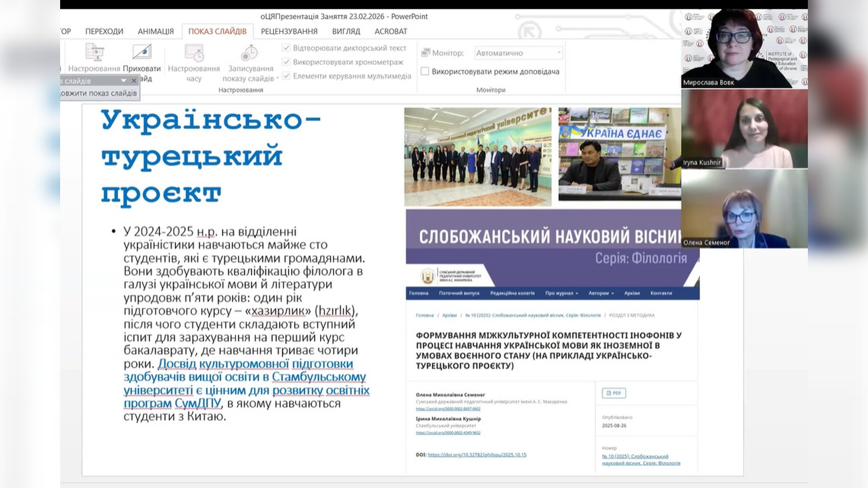Click the rehearse timings (Настроювання часу) icon
The height and width of the screenshot is (488, 868).
(194, 53)
